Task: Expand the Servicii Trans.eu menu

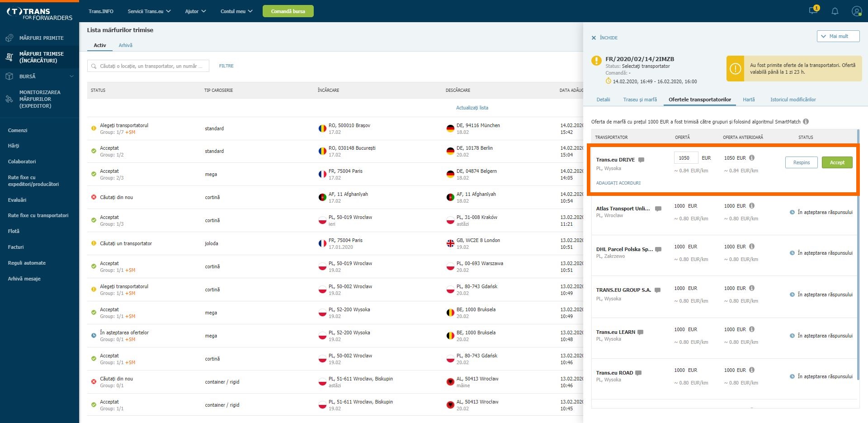Action: tap(149, 11)
